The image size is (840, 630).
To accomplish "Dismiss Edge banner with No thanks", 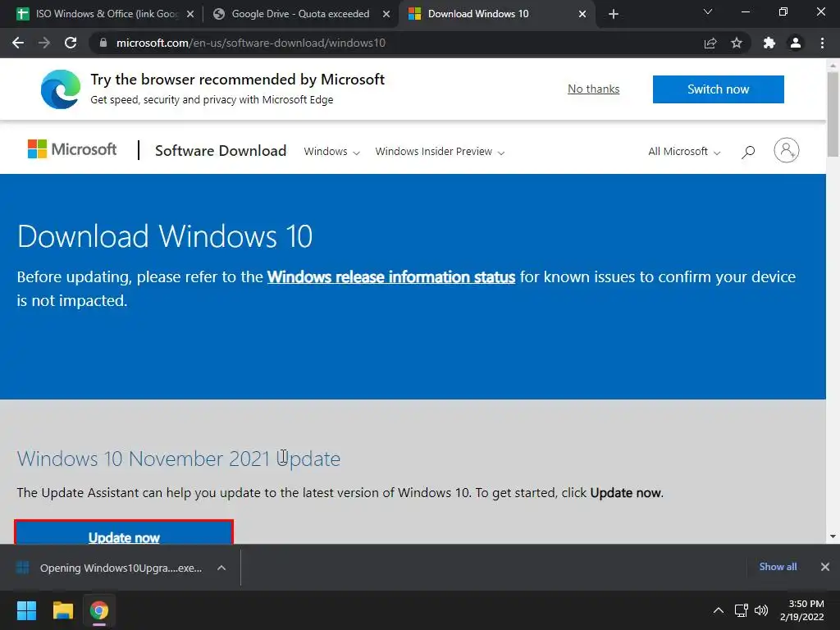I will (x=594, y=89).
